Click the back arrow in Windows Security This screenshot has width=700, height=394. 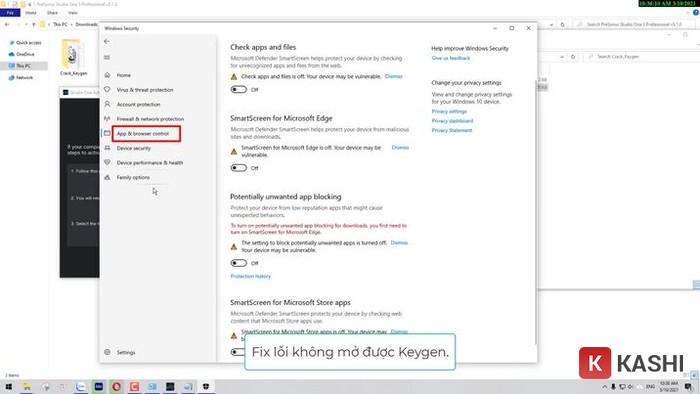pos(107,41)
